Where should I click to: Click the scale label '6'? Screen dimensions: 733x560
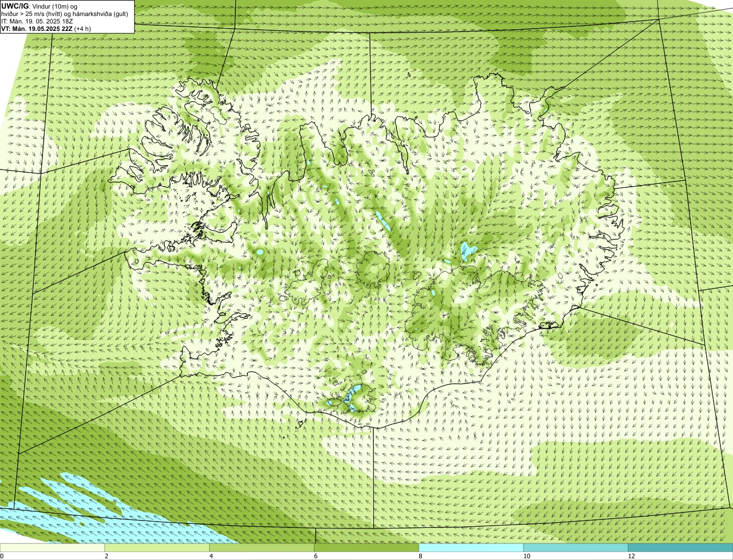(x=316, y=556)
